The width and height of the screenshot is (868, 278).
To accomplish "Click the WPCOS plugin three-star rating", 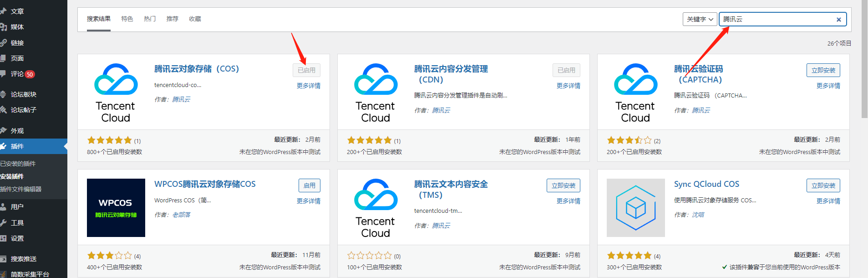I will point(109,256).
